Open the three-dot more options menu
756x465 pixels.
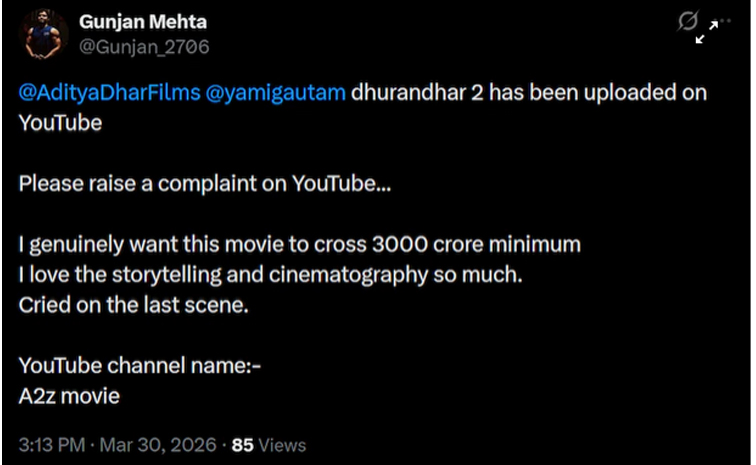[724, 19]
